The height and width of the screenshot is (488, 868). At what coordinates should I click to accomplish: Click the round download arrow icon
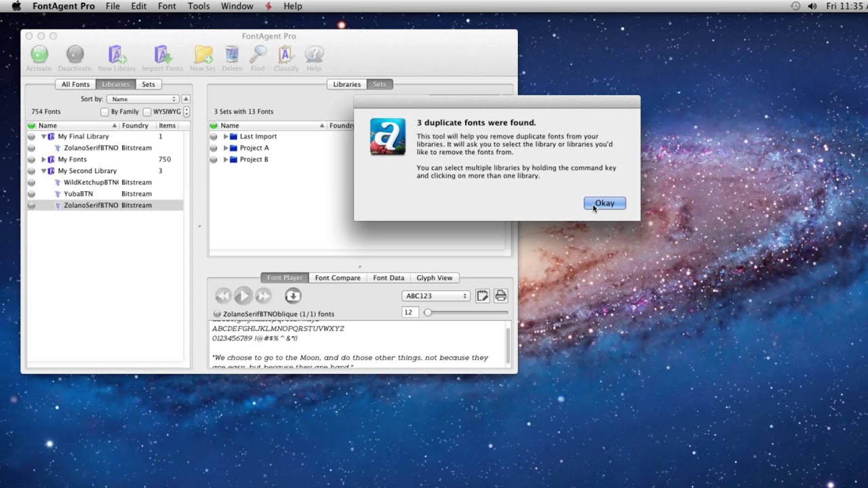(293, 296)
